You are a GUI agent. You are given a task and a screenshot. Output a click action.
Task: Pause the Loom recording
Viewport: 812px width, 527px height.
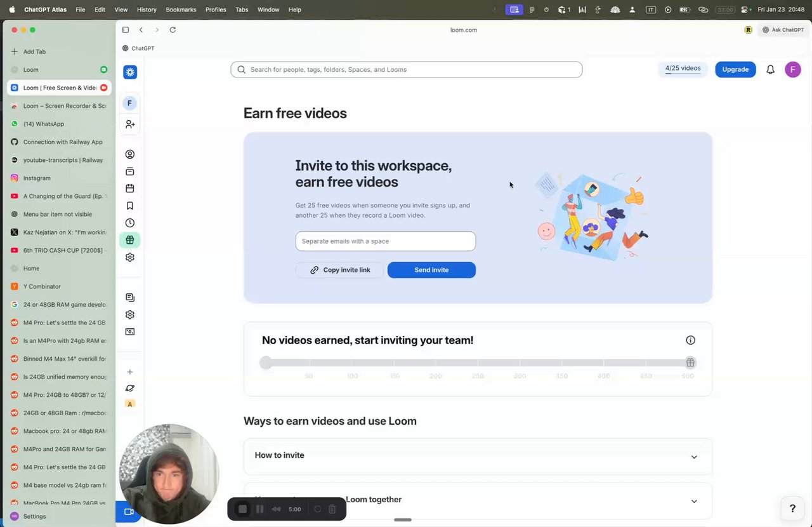coord(259,509)
